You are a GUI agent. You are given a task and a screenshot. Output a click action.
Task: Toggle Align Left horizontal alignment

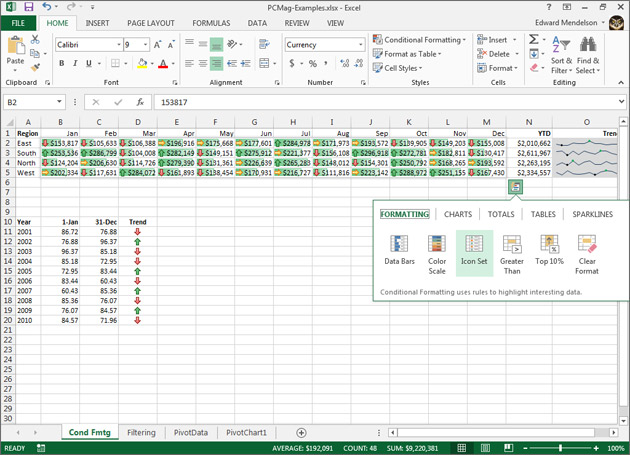[x=189, y=64]
